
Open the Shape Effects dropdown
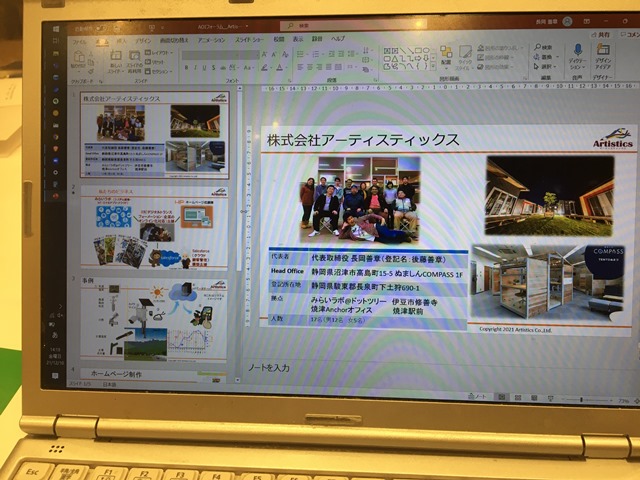point(496,67)
